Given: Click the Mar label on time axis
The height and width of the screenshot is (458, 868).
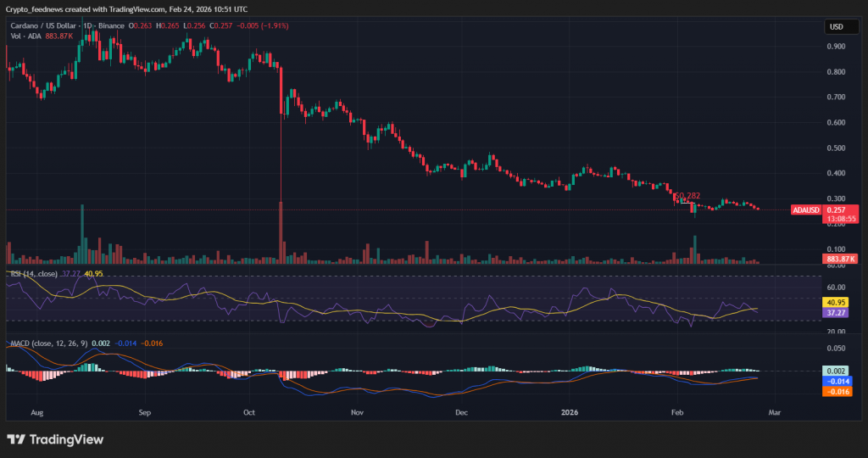Looking at the screenshot, I should (x=775, y=412).
